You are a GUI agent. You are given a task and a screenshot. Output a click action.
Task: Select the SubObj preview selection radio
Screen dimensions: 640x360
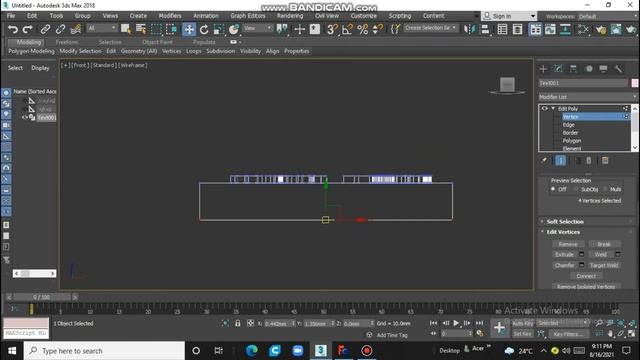576,189
